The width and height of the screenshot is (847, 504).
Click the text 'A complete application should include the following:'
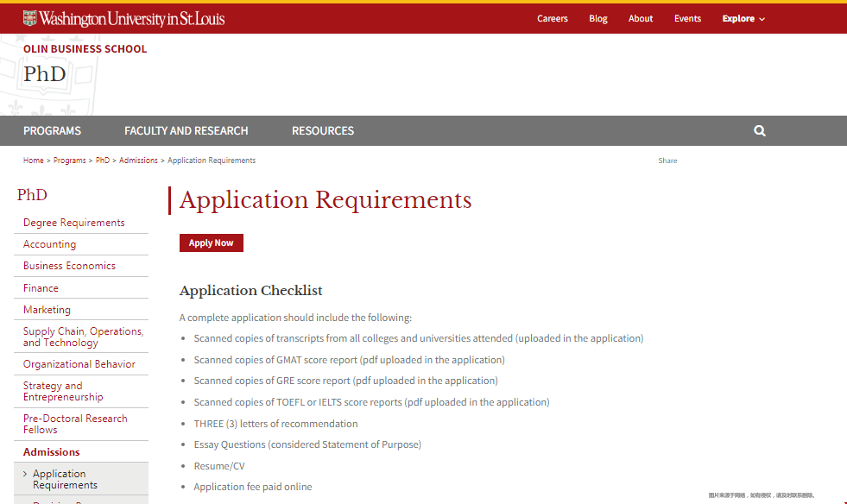coord(295,318)
